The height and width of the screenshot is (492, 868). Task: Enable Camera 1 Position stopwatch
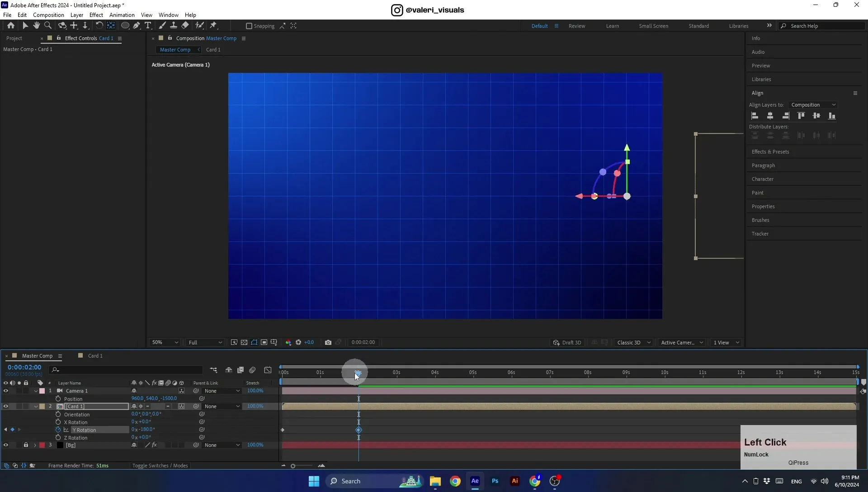click(x=58, y=398)
